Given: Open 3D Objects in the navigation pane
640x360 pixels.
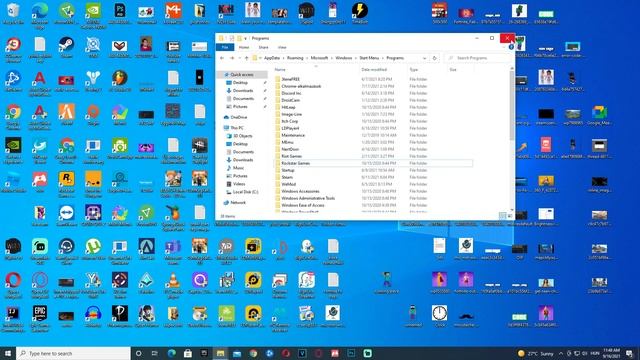Looking at the screenshot, I should [x=242, y=136].
